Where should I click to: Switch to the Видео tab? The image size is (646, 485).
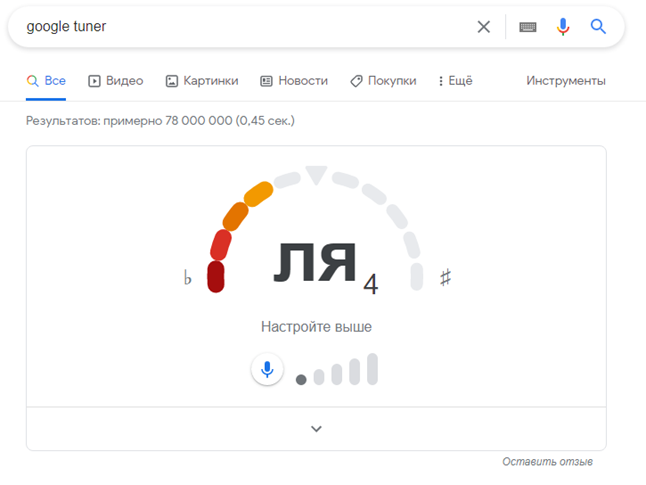tap(116, 81)
